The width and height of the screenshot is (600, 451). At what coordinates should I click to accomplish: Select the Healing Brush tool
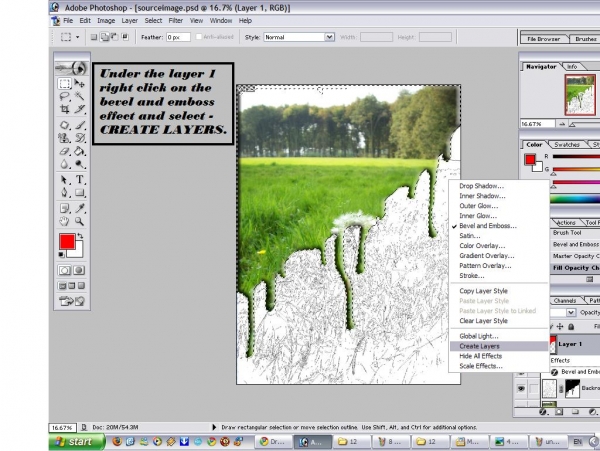64,125
